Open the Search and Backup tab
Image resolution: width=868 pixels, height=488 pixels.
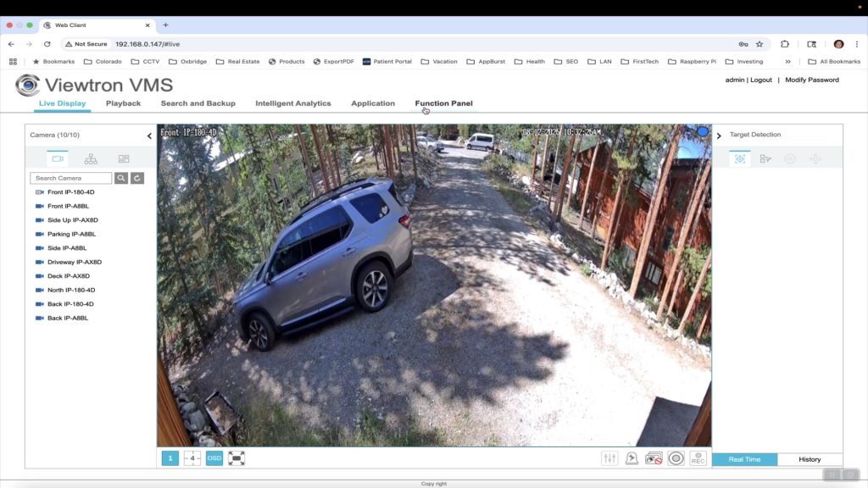198,103
